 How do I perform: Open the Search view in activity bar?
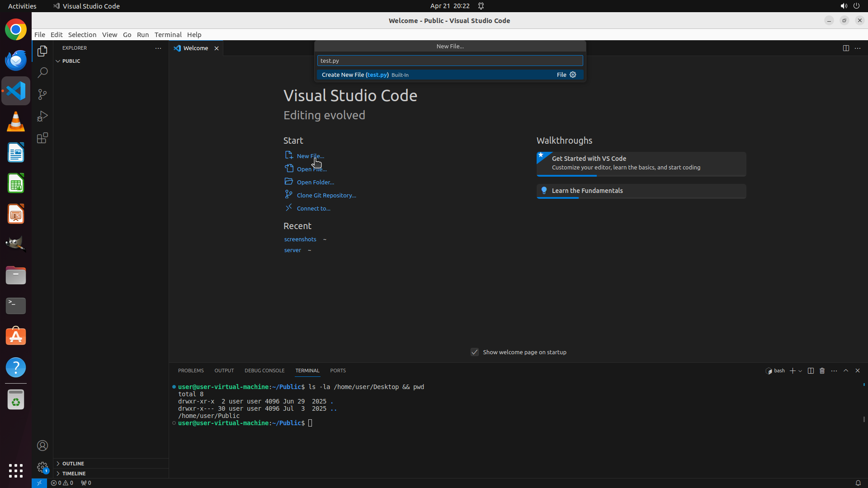pos(42,73)
